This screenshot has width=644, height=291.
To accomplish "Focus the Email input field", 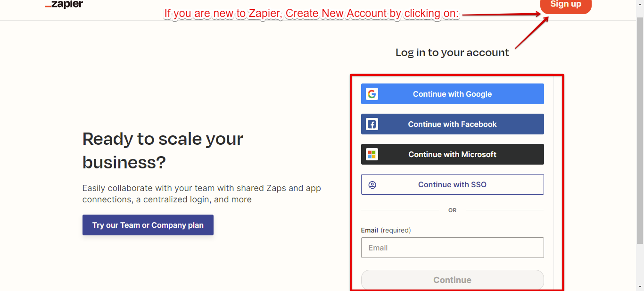I will [x=452, y=248].
